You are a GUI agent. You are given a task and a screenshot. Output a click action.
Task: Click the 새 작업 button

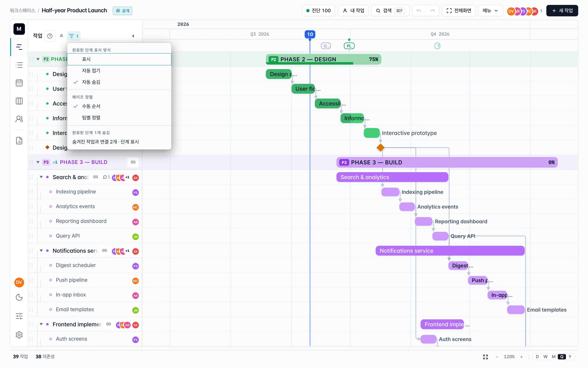(x=562, y=11)
